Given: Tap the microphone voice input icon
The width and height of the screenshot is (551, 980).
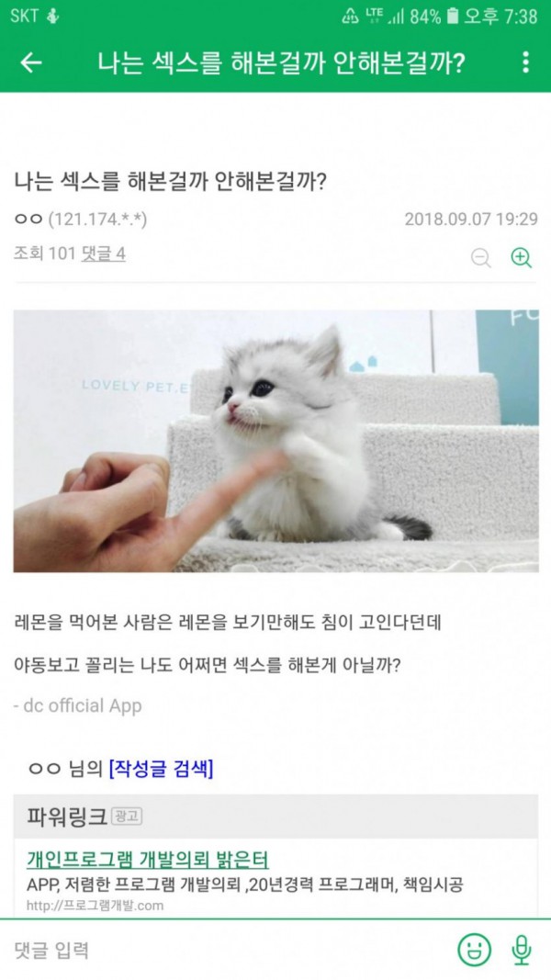Looking at the screenshot, I should [x=522, y=950].
